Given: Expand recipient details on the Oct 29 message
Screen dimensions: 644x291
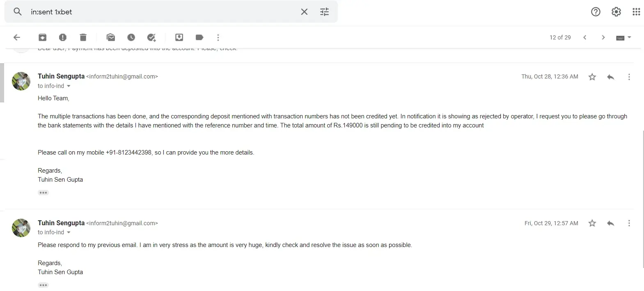Looking at the screenshot, I should pyautogui.click(x=69, y=233).
